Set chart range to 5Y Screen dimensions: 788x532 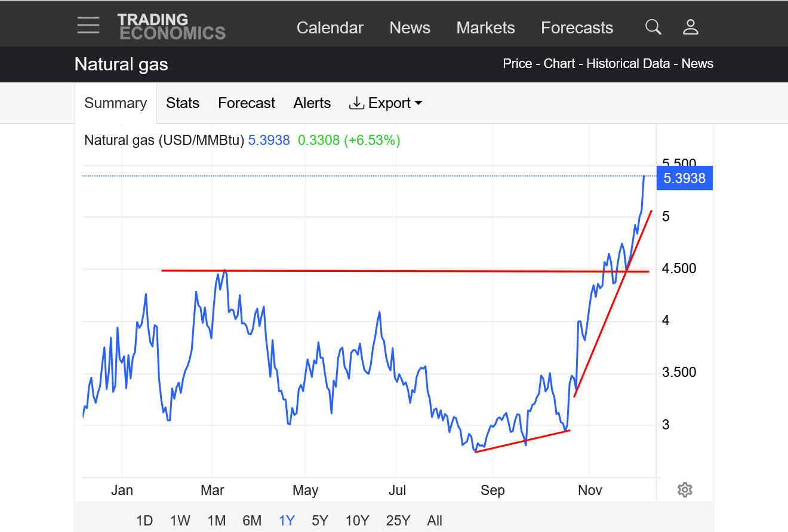point(320,521)
